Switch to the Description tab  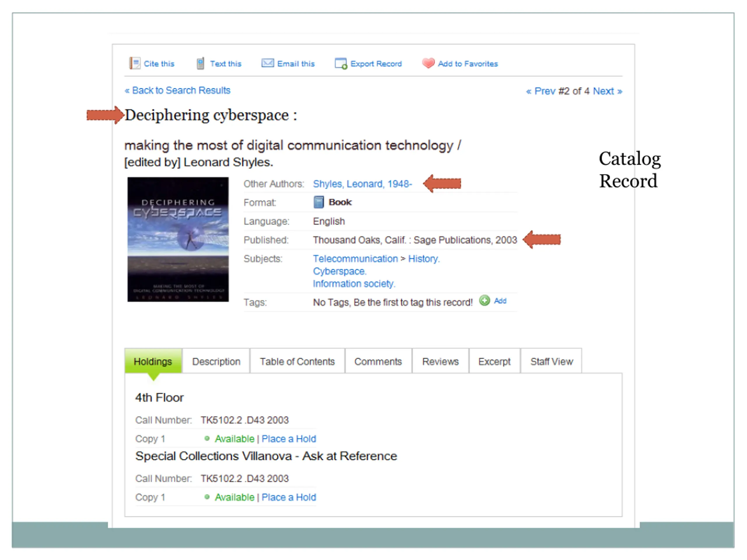click(x=216, y=361)
